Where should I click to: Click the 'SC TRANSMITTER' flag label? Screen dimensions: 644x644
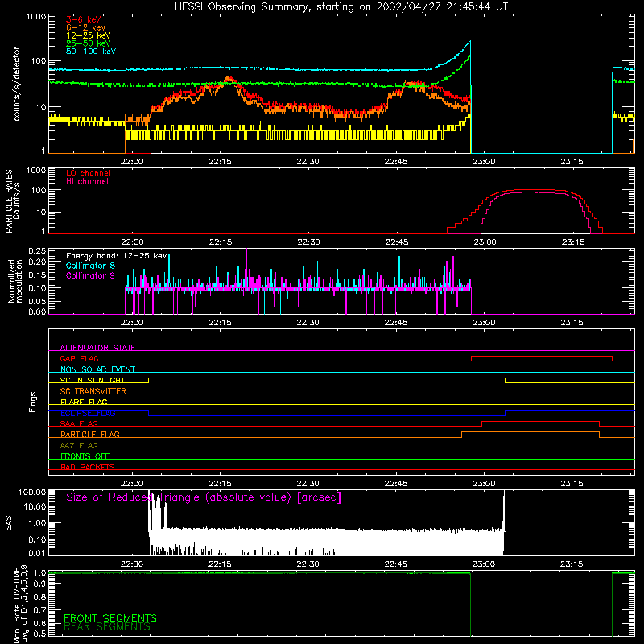[93, 391]
